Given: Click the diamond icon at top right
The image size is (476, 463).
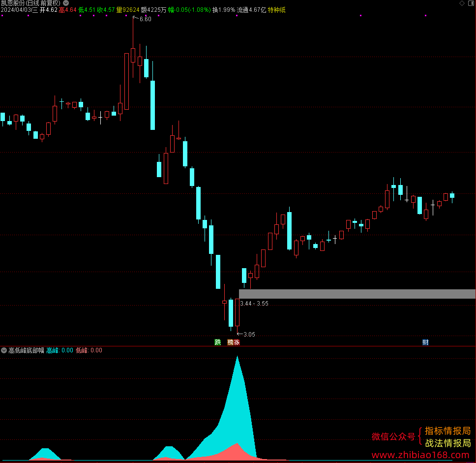Looking at the screenshot, I should pyautogui.click(x=462, y=3).
